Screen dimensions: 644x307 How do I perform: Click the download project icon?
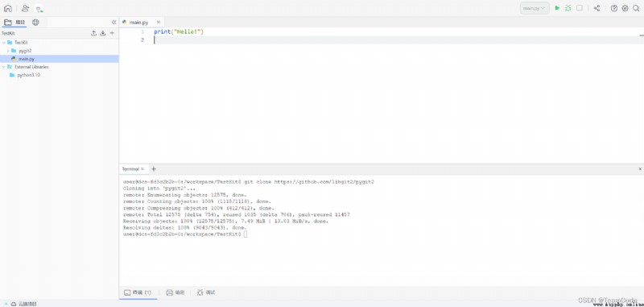[103, 33]
